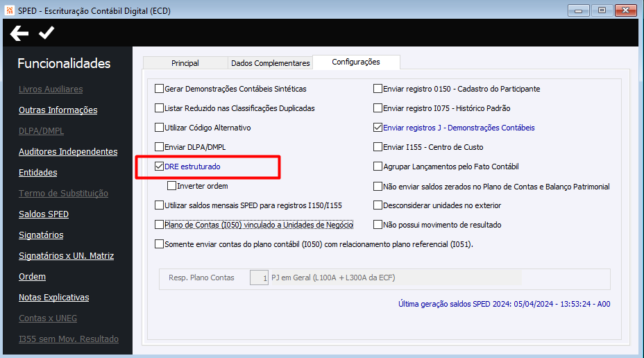Click the confirm checkmark icon
This screenshot has height=358, width=644.
[x=46, y=33]
